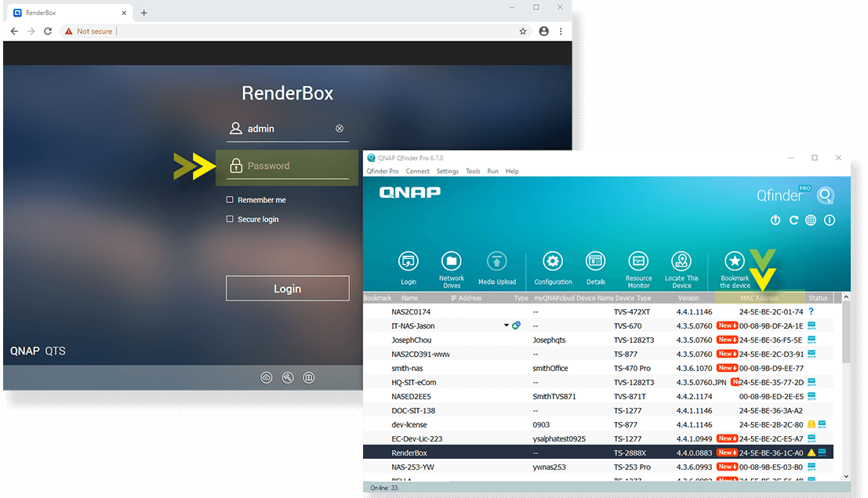Screen dimensions: 868x498
Task: Select the JosephChou device row
Action: coord(597,340)
